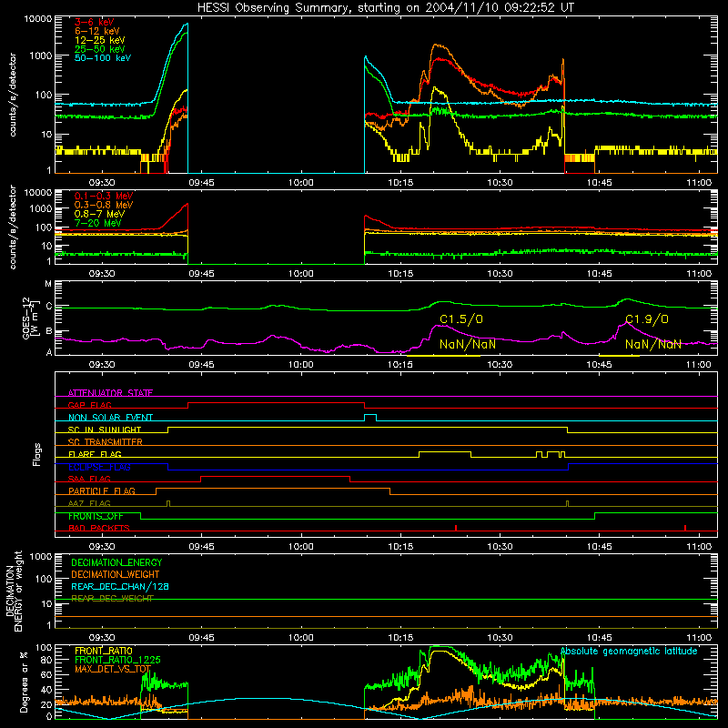Click the Degrees or % axis title
728x728 pixels.
click(24, 682)
